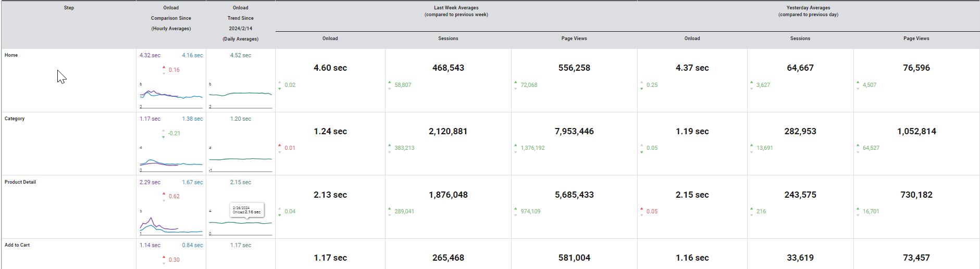Screen dimensions: 980x269
Task: Click the green arrow beside 13,691 sessions change
Action: click(x=751, y=146)
